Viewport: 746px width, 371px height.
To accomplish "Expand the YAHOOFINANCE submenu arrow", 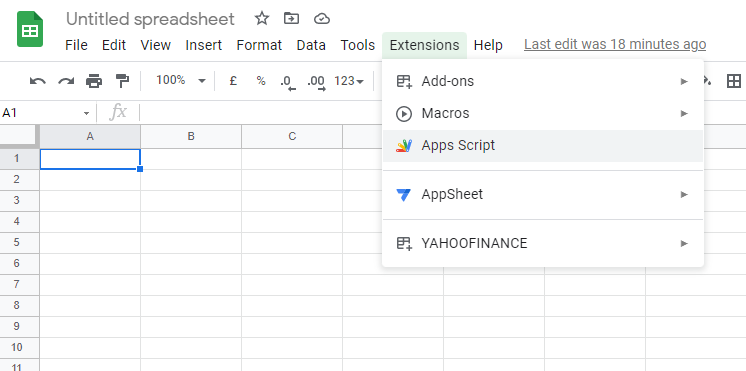I will tap(684, 243).
